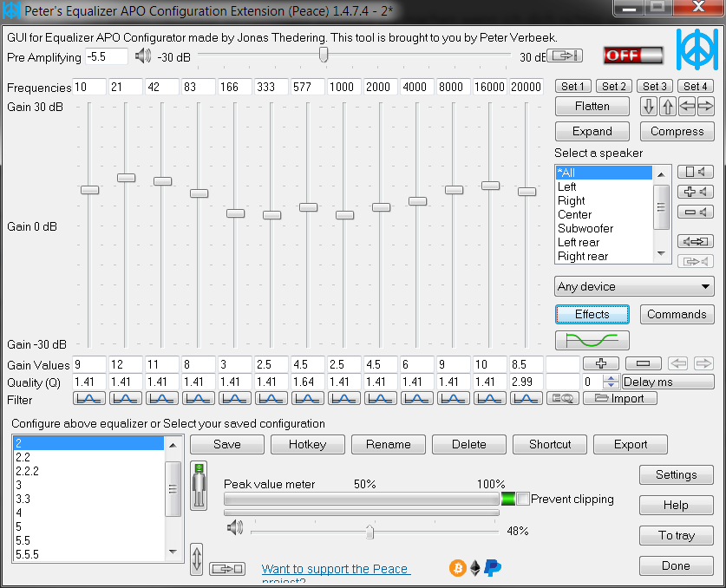
Task: Click the vertical double-arrow resize icon button
Action: click(x=196, y=559)
